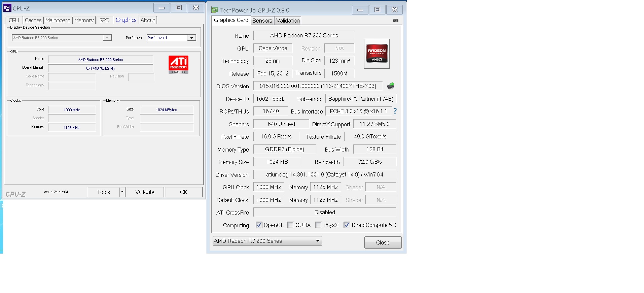This screenshot has height=293, width=644.
Task: Click the BIOS Version text field
Action: pyautogui.click(x=318, y=86)
